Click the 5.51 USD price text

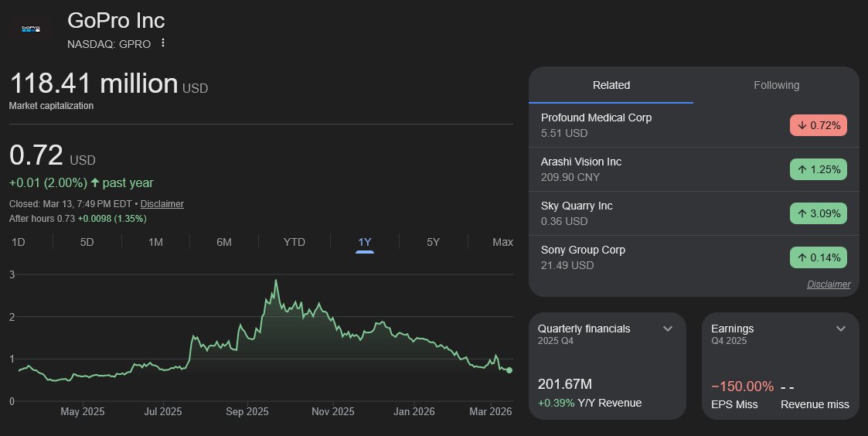tap(564, 133)
